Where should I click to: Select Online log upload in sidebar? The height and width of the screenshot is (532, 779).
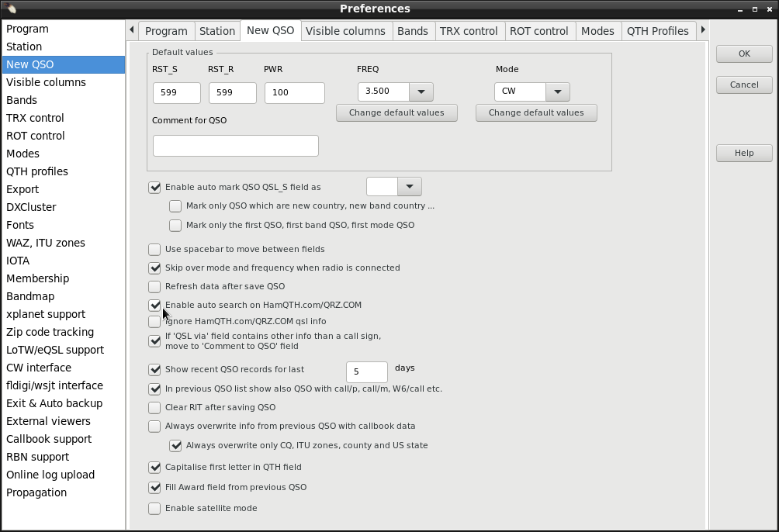click(64, 475)
